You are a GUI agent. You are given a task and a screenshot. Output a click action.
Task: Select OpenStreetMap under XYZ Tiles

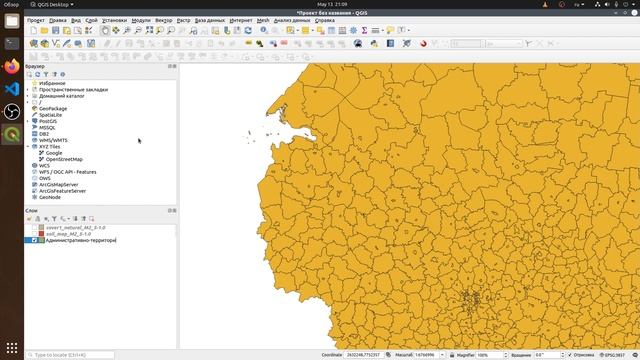point(64,159)
